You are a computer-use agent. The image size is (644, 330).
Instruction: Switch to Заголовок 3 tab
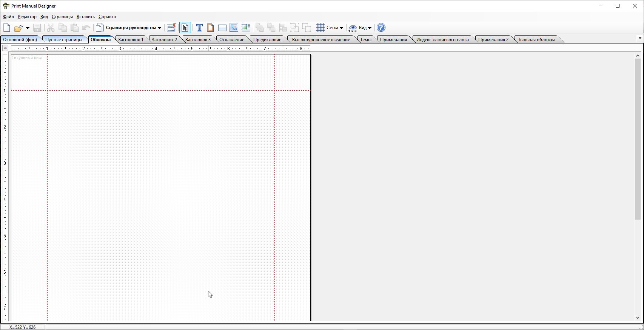pyautogui.click(x=198, y=39)
